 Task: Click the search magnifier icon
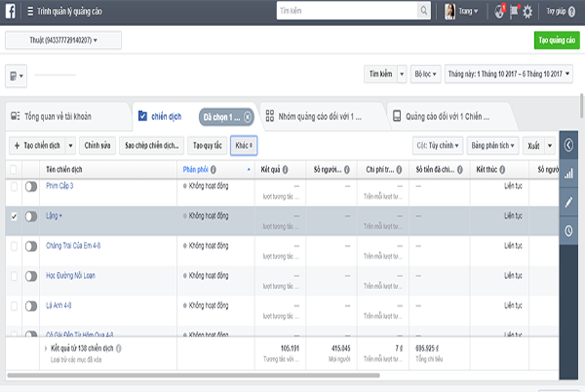point(424,10)
